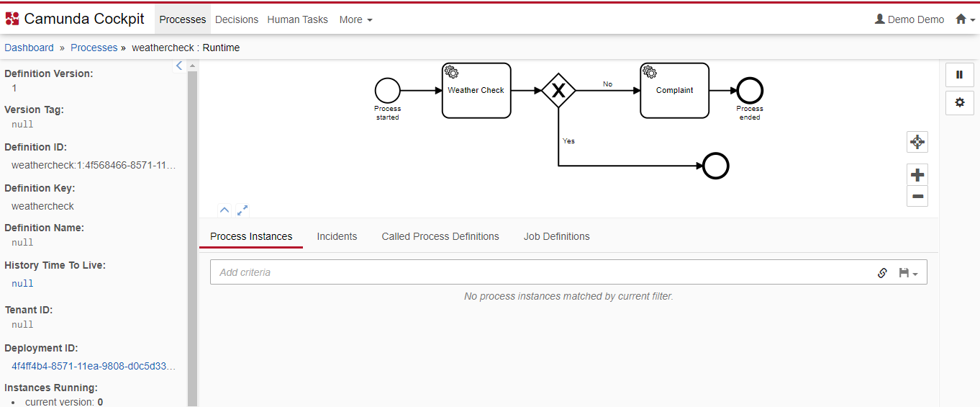Screen dimensions: 980x407
Task: Click the Definition ID value weathercheck:1:4f568466
Action: (94, 165)
